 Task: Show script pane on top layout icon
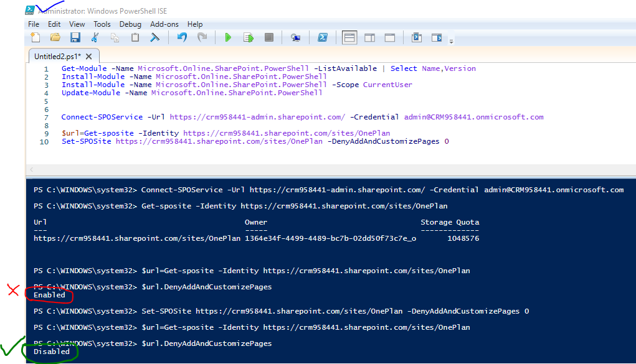pos(349,38)
